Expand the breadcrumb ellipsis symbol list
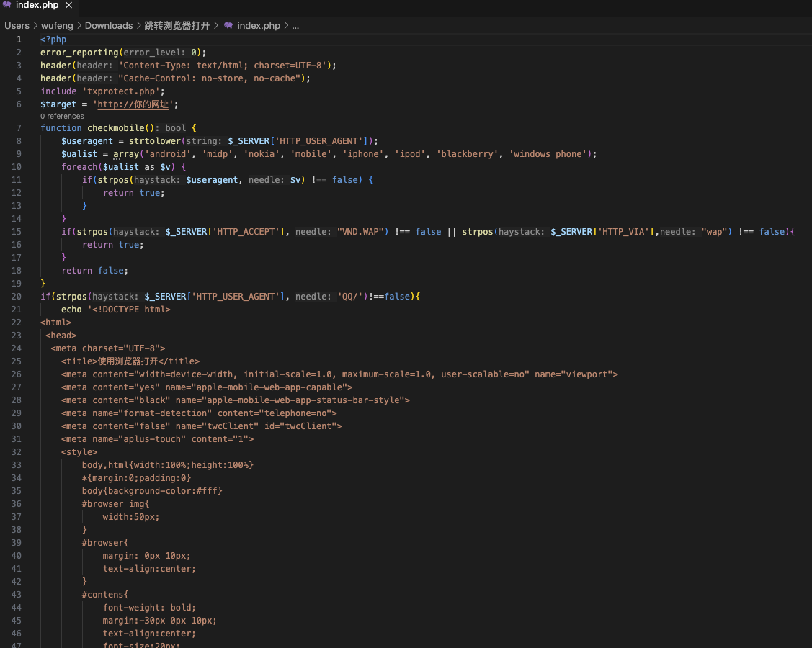 [x=295, y=25]
